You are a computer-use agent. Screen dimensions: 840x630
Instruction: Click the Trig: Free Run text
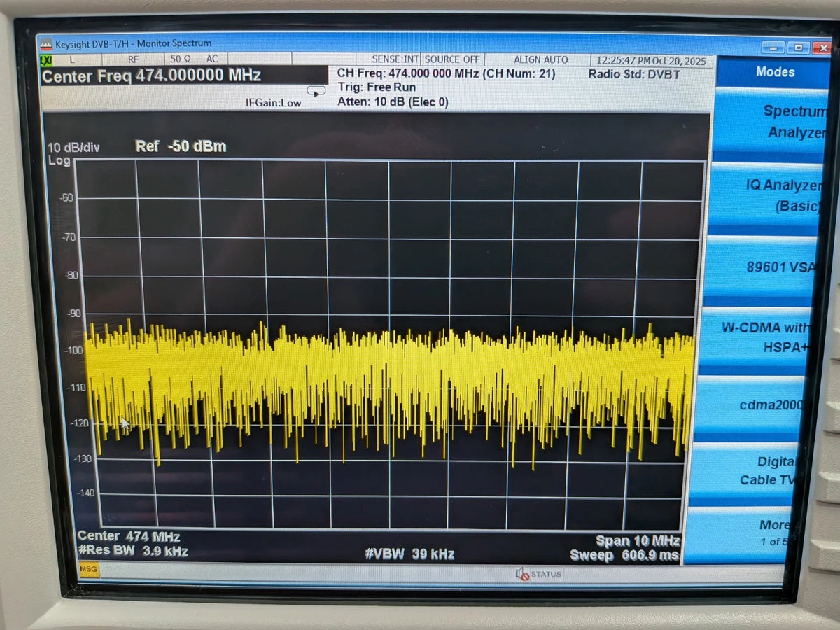pos(377,87)
